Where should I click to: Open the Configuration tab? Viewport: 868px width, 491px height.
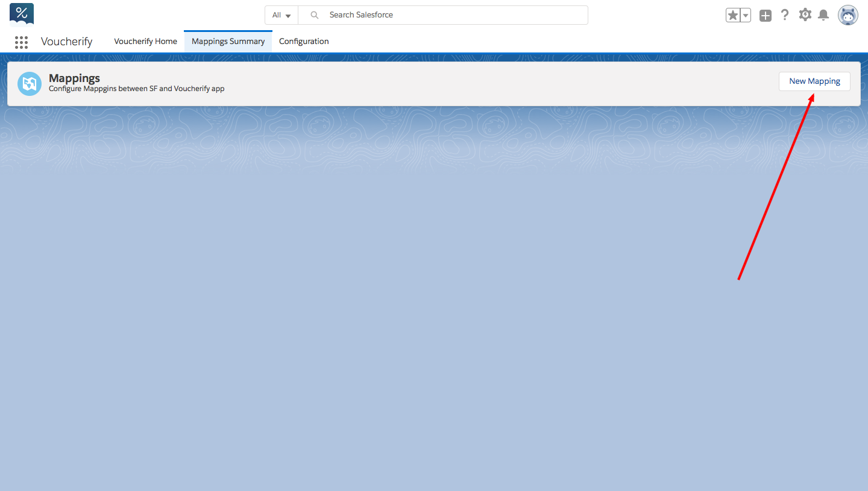pos(304,42)
